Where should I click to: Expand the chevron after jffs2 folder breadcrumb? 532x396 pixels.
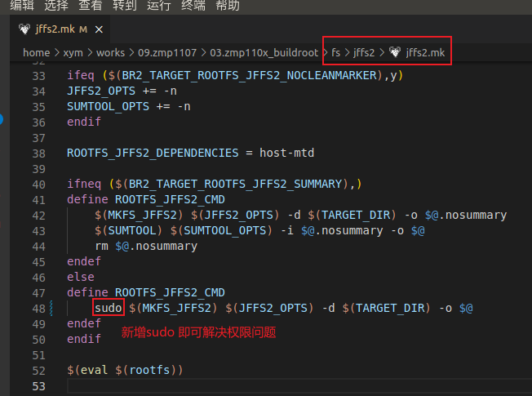click(x=382, y=52)
